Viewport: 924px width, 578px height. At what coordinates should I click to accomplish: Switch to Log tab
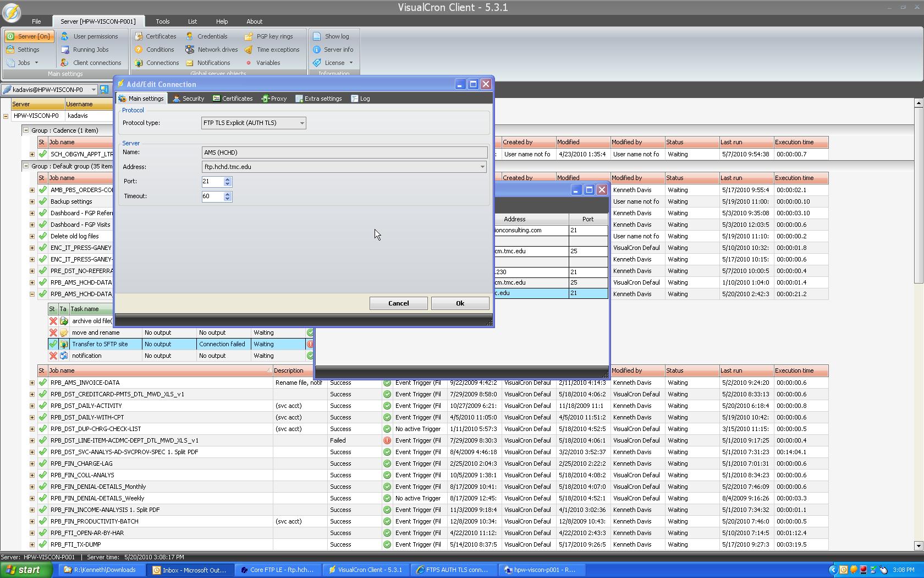(x=360, y=99)
